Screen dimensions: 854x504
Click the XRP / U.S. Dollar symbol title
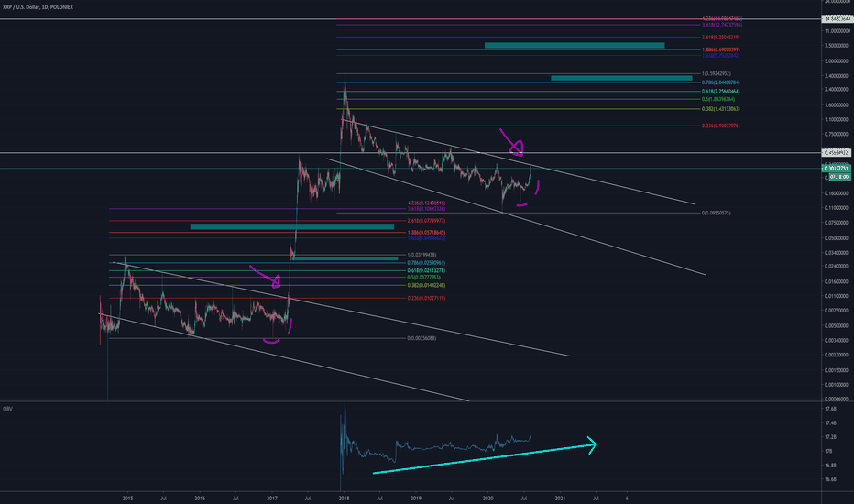(x=38, y=7)
